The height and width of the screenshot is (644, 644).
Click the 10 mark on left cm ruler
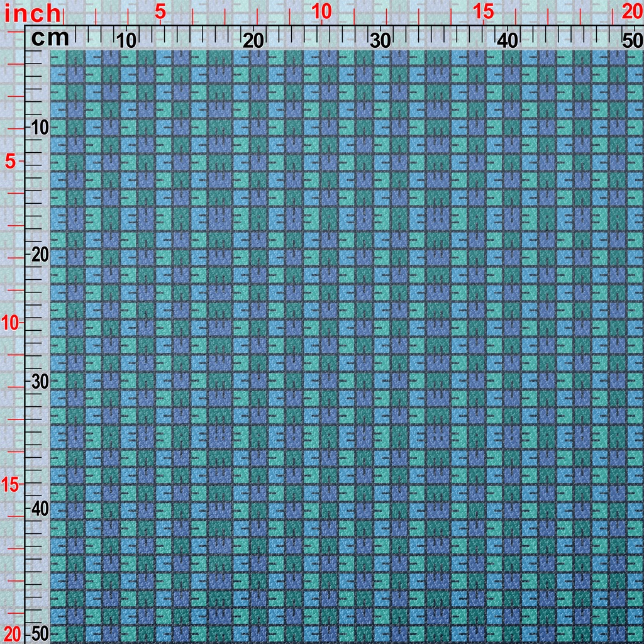40,128
